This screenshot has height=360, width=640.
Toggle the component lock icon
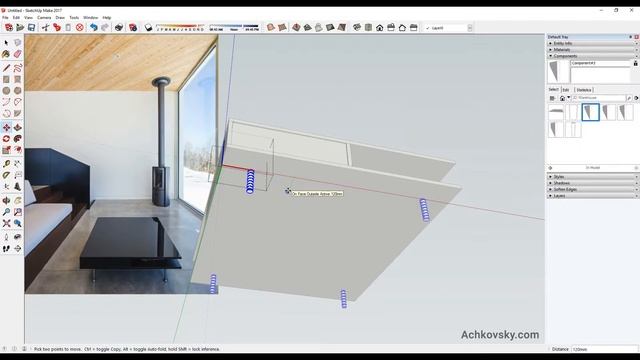coord(636,63)
